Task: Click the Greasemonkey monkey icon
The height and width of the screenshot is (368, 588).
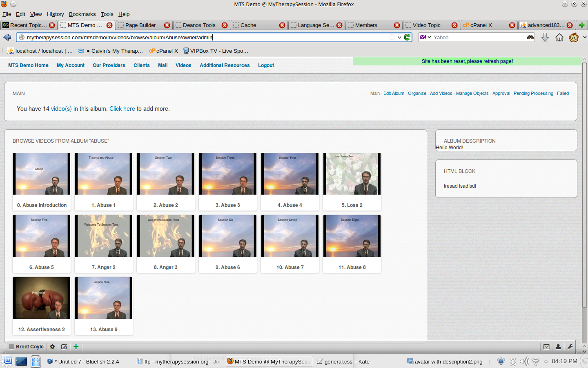Action: [574, 38]
